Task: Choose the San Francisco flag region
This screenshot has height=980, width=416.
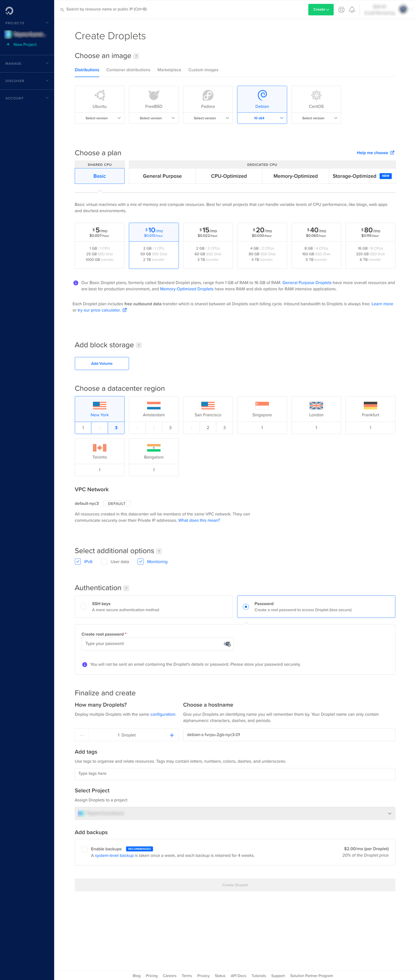Action: click(x=208, y=405)
